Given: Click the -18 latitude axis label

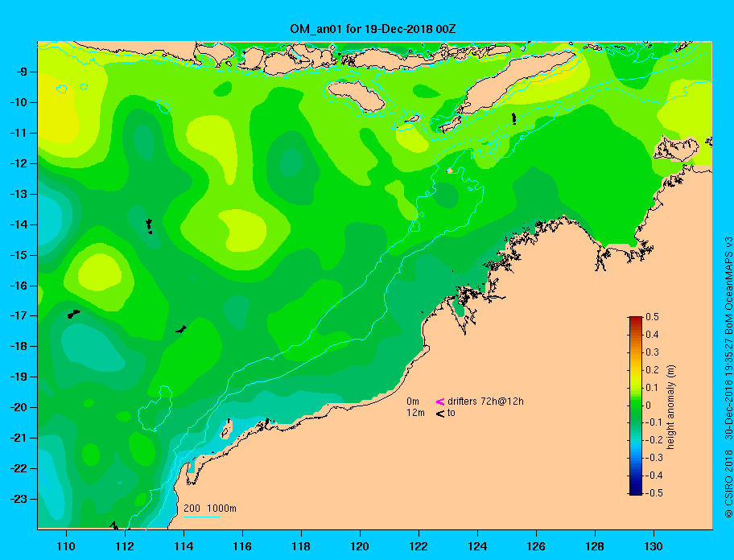Looking at the screenshot, I should pyautogui.click(x=19, y=347).
